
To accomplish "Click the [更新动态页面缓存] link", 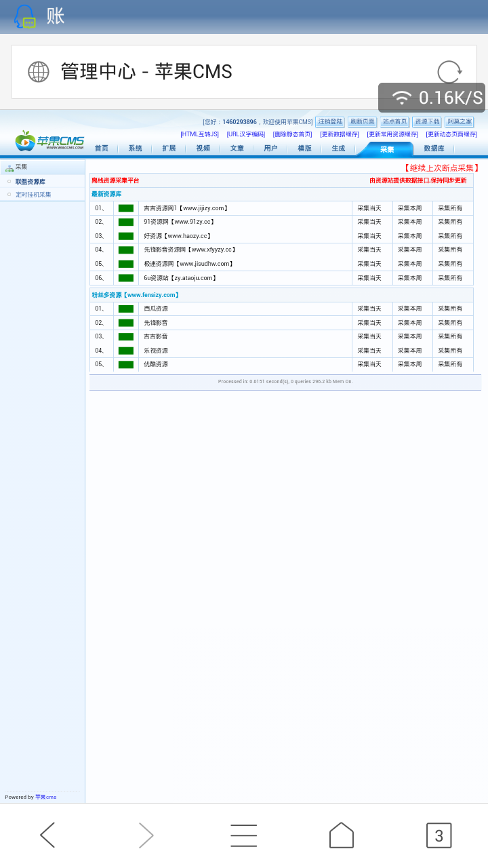I will [451, 134].
